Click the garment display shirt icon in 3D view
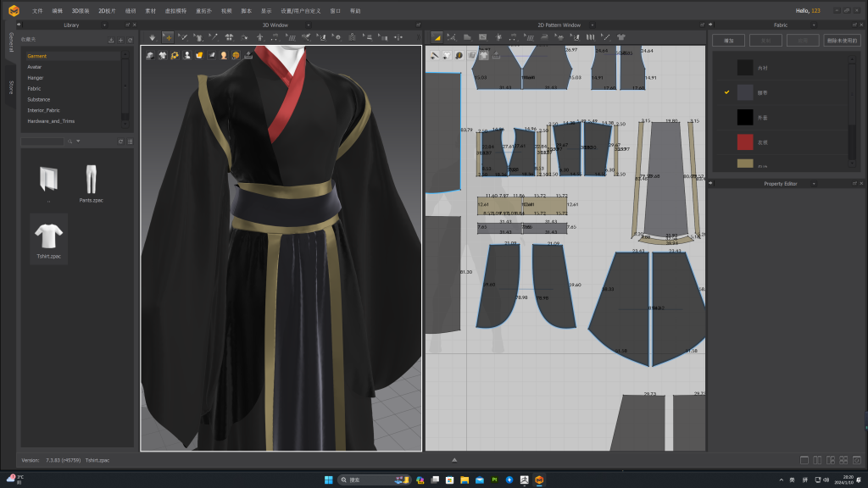This screenshot has width=868, height=488. tap(163, 55)
